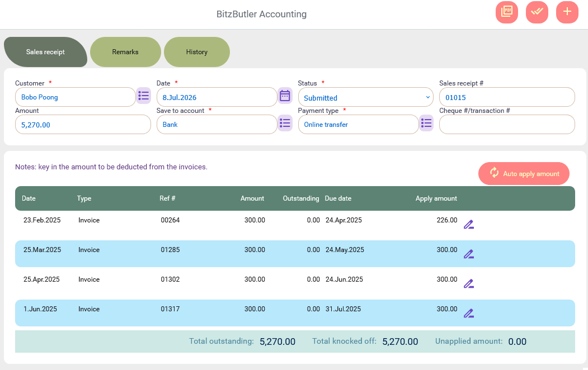Click the Outstanding column header
Viewport: 588px width, 370px height.
click(301, 198)
